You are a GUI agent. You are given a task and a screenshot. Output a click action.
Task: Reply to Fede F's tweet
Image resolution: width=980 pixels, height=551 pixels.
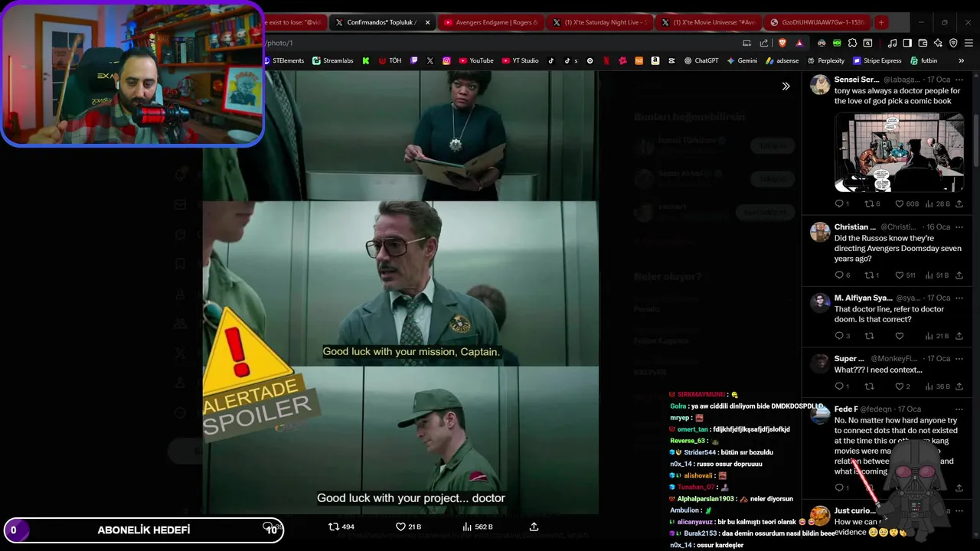tap(841, 487)
